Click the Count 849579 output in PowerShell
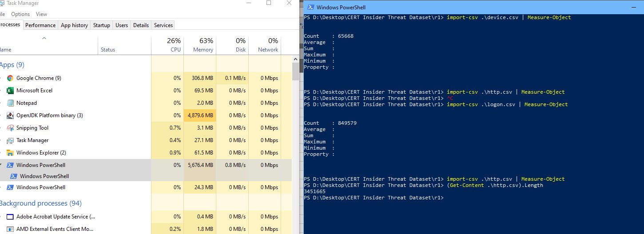The image size is (644, 234). 330,123
